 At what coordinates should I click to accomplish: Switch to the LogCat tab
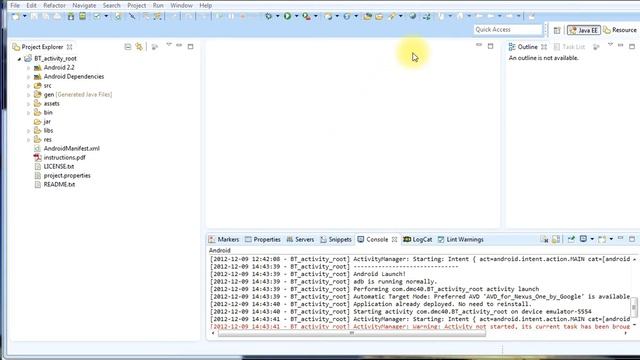pyautogui.click(x=418, y=240)
